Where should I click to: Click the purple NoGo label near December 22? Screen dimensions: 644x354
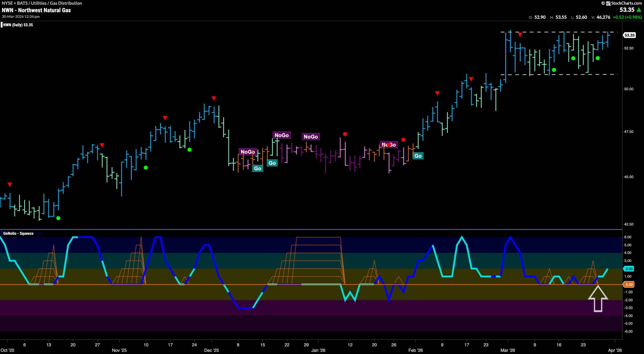click(281, 135)
